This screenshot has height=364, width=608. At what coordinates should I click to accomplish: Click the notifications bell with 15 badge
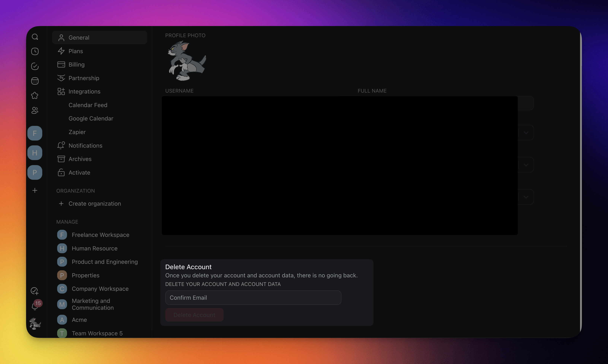(35, 306)
